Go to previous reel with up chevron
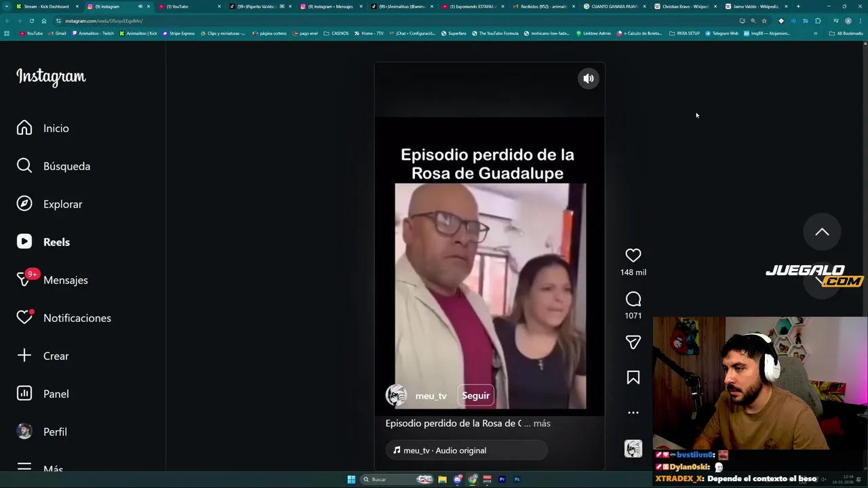The width and height of the screenshot is (868, 488). point(822,232)
